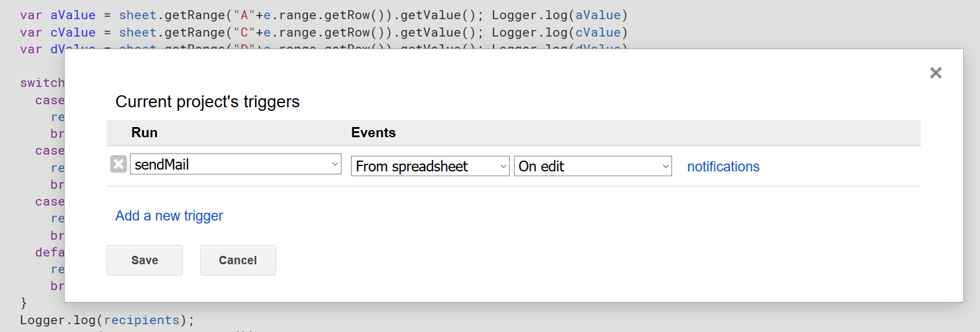980x332 pixels.
Task: Open the notifications link
Action: tap(723, 167)
